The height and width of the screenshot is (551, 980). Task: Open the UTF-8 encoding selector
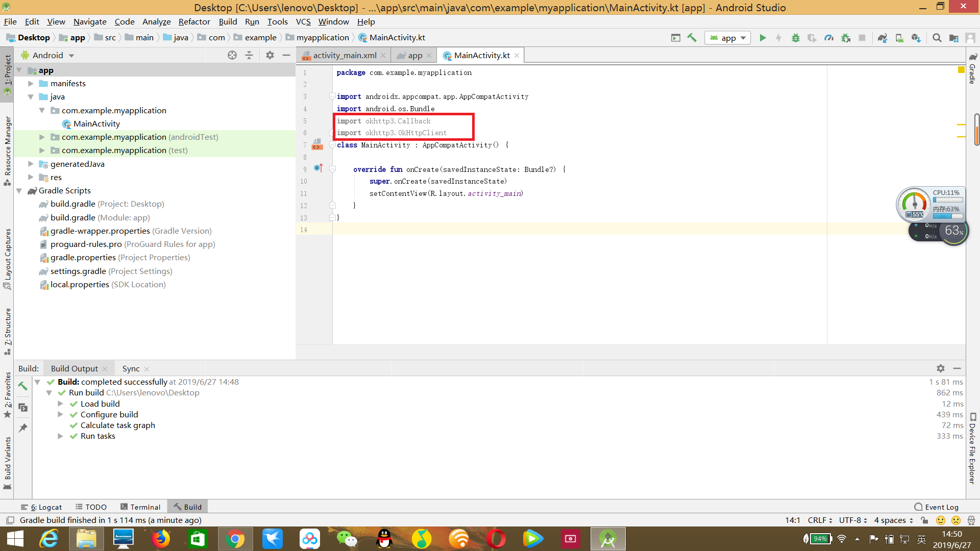pyautogui.click(x=853, y=520)
